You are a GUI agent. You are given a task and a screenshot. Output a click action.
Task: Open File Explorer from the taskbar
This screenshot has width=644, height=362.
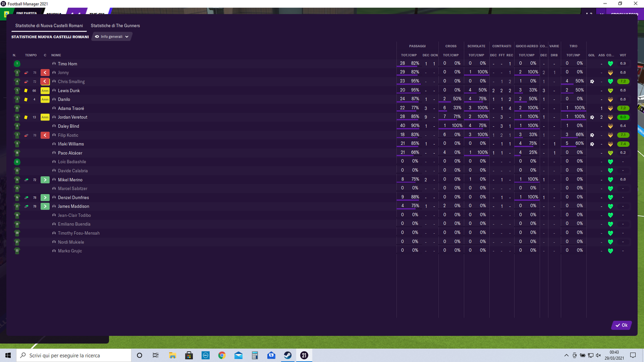[x=173, y=355]
